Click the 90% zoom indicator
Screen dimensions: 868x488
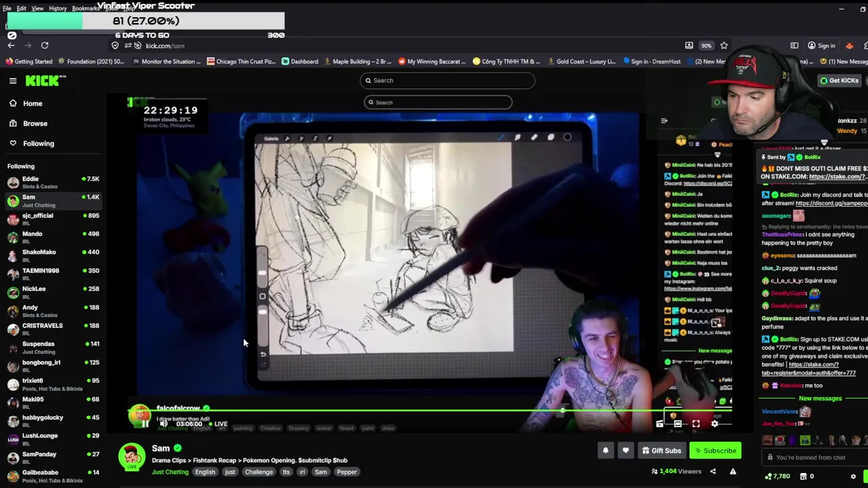707,45
